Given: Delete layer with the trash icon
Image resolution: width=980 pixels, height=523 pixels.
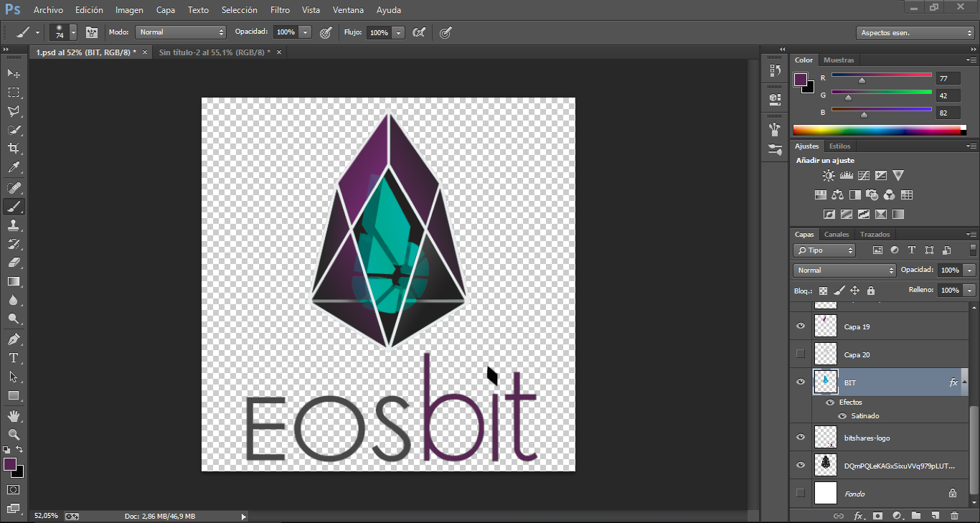Looking at the screenshot, I should [954, 515].
